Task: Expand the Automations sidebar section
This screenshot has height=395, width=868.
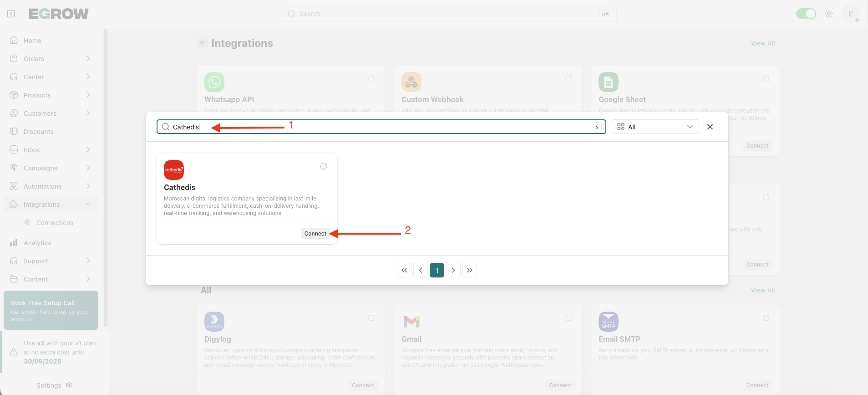Action: click(88, 186)
